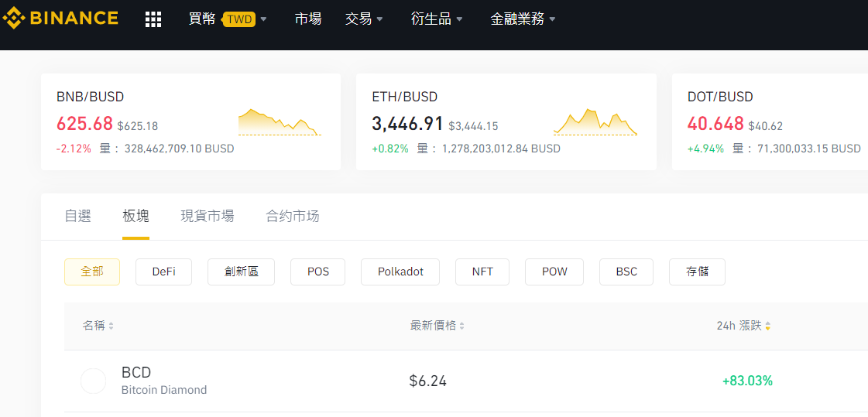The width and height of the screenshot is (868, 417).
Task: Click the Bitcoin Diamond label
Action: pyautogui.click(x=164, y=390)
